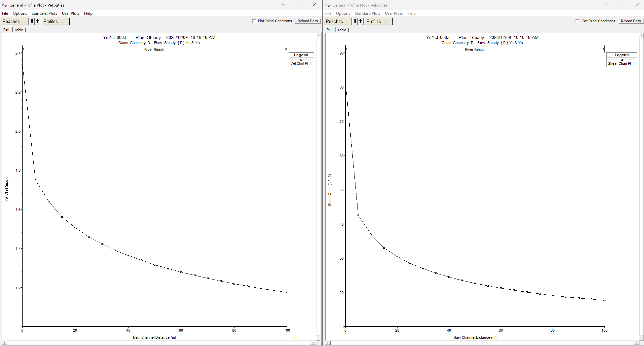Image resolution: width=644 pixels, height=346 pixels.
Task: Click right plot horizontal scrollbar left arrow
Action: tap(327, 343)
